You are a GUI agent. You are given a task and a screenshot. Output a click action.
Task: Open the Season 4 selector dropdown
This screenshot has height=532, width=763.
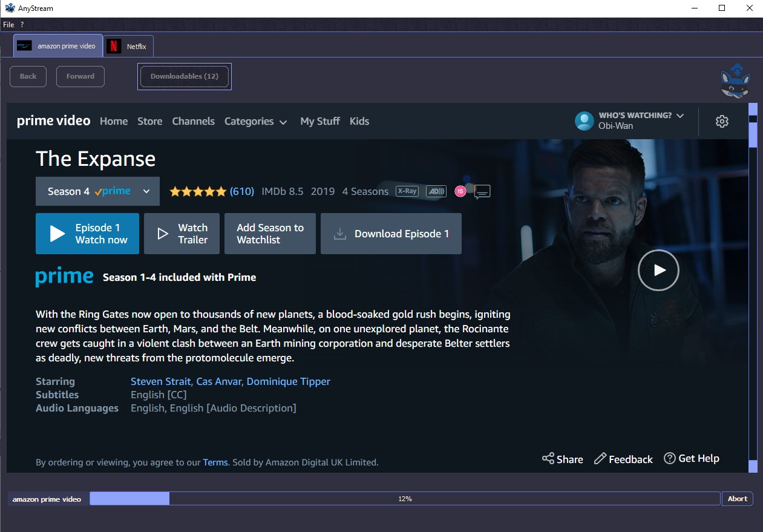tap(97, 191)
